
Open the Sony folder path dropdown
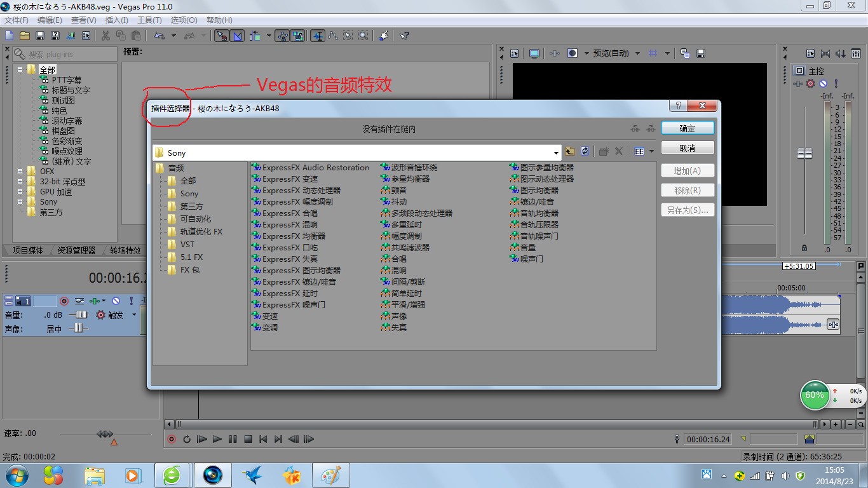[556, 152]
